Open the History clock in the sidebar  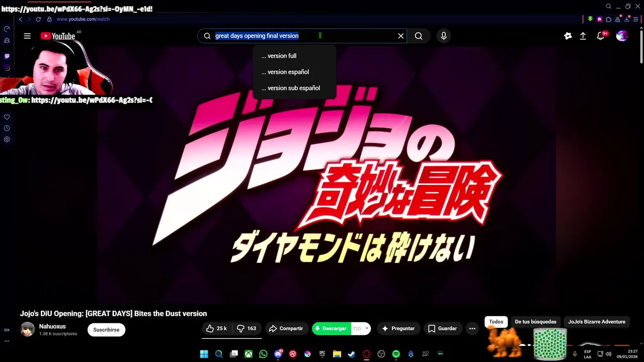click(7, 128)
